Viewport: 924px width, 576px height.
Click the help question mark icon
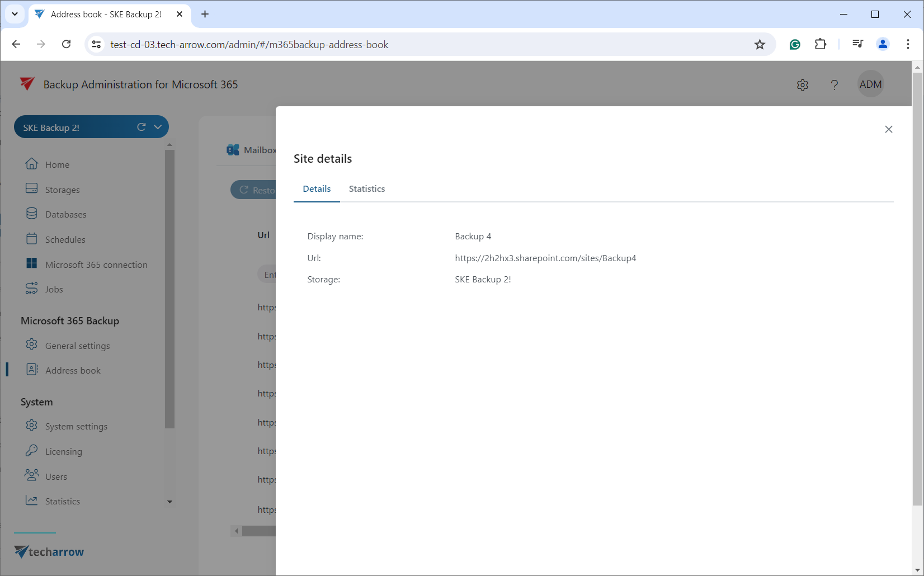[x=834, y=85]
